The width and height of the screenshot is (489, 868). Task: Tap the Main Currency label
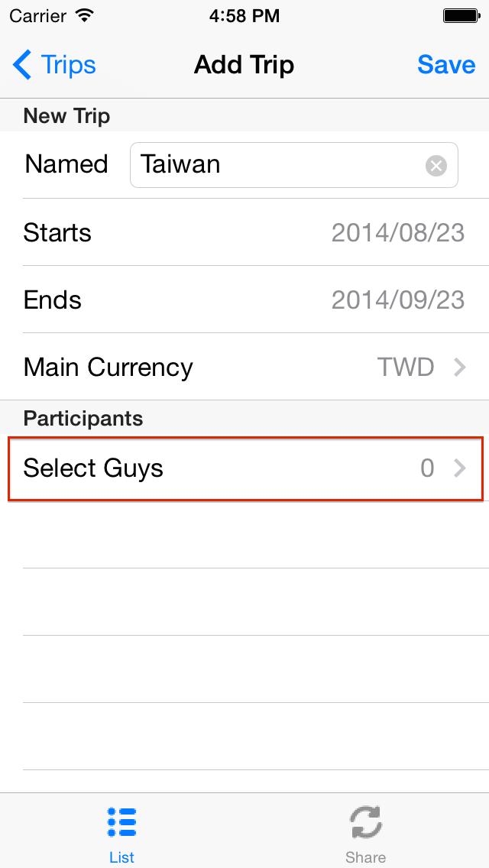coord(108,368)
